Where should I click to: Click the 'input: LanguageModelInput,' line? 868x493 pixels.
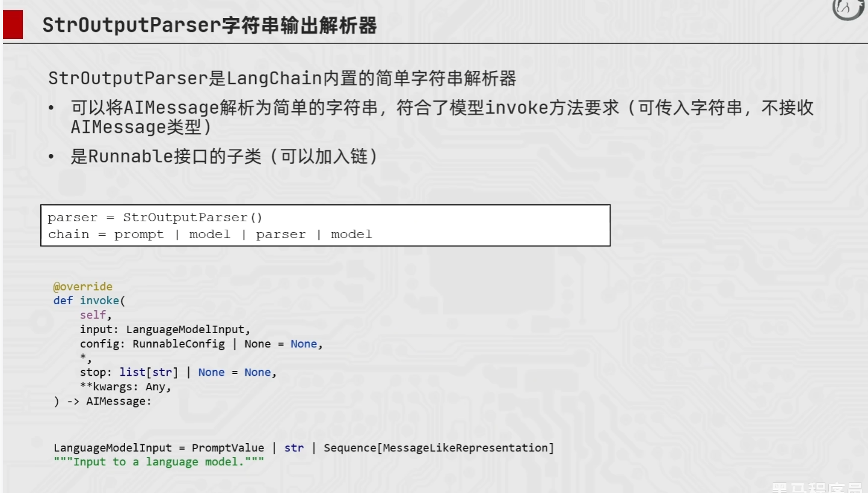[x=165, y=329]
